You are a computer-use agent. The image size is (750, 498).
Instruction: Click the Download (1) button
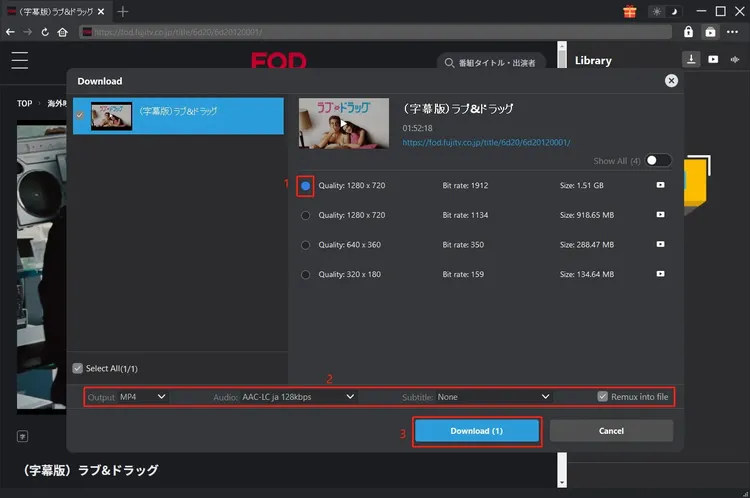(477, 431)
